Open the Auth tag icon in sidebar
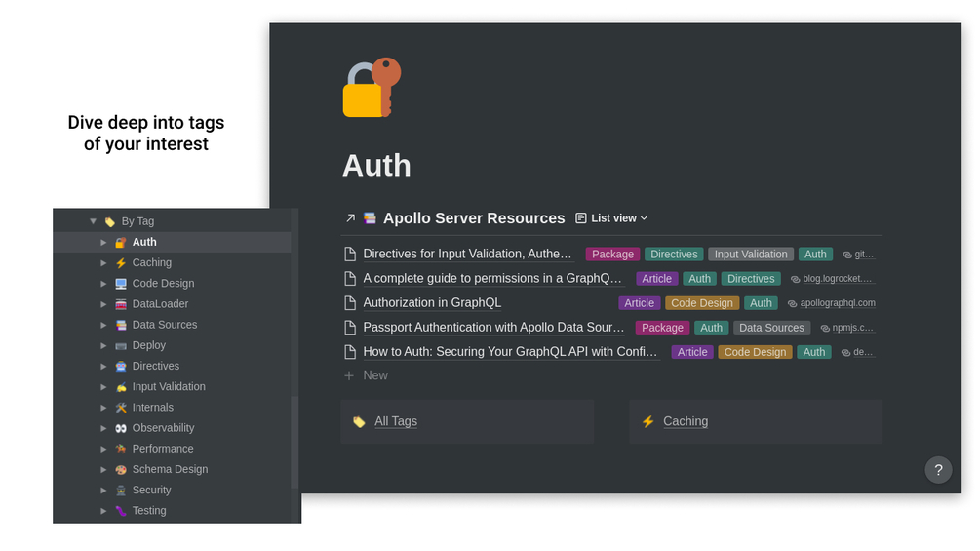Viewport: 980px width, 551px height. pos(121,243)
